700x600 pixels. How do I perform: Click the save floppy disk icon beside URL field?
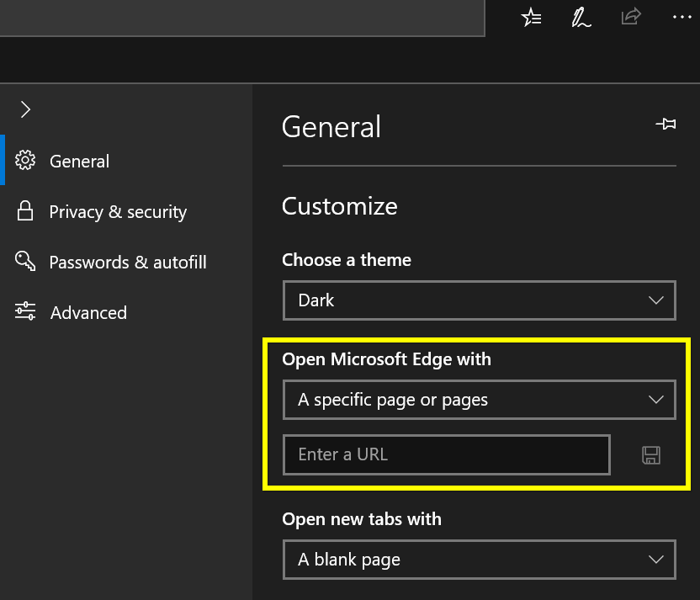(651, 455)
